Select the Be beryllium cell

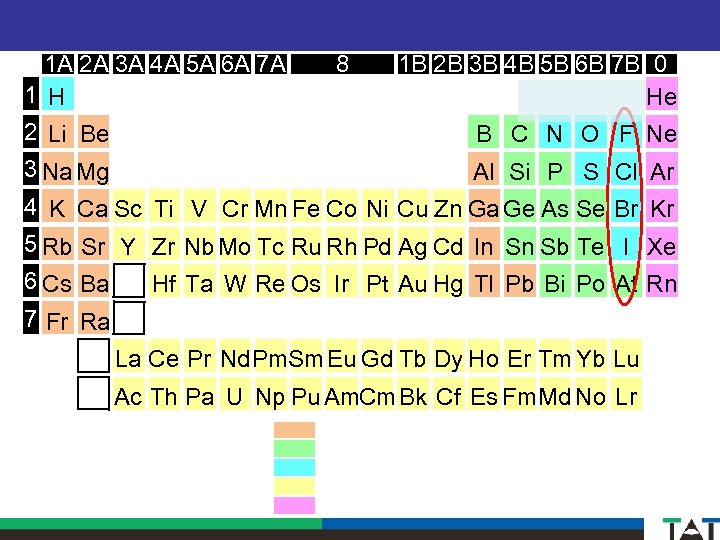[x=94, y=132]
